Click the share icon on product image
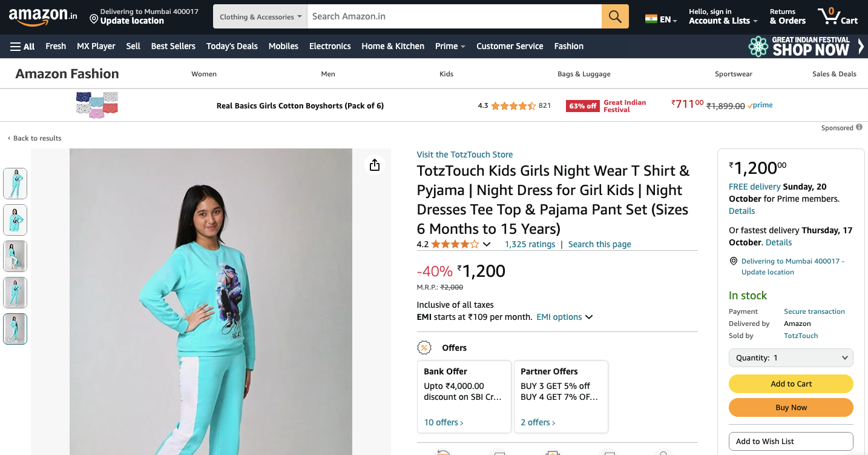Screen dimensions: 868x455 tap(375, 165)
